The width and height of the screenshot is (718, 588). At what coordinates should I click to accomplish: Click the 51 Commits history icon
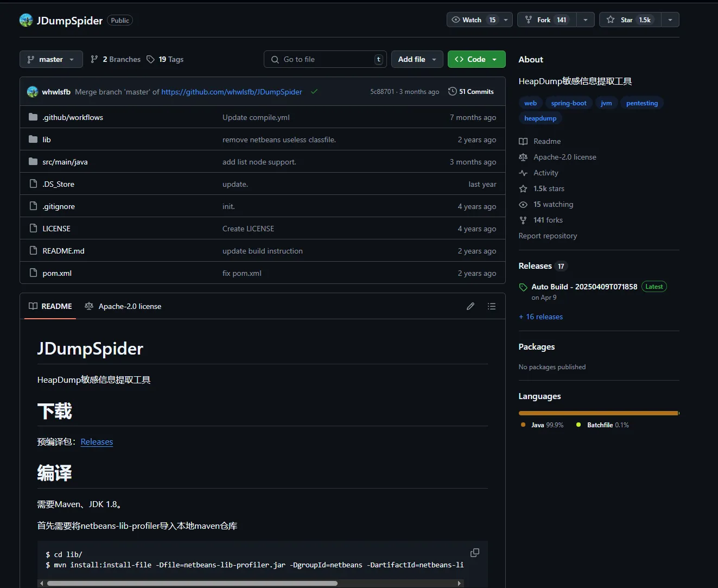(x=453, y=92)
